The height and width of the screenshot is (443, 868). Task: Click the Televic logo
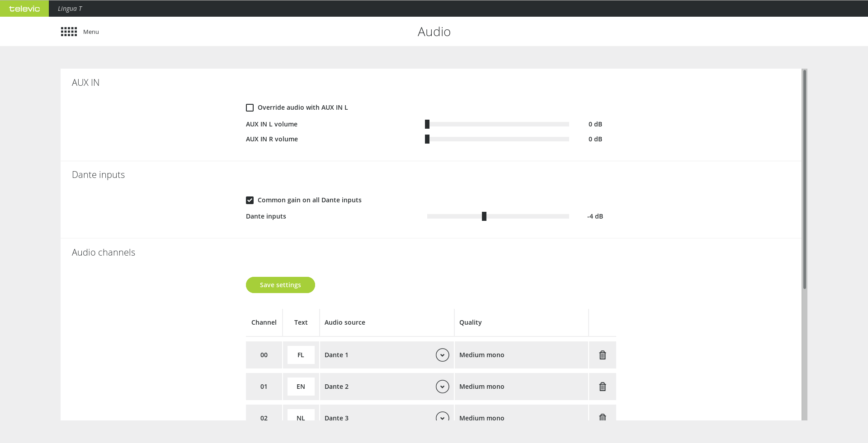pyautogui.click(x=24, y=9)
